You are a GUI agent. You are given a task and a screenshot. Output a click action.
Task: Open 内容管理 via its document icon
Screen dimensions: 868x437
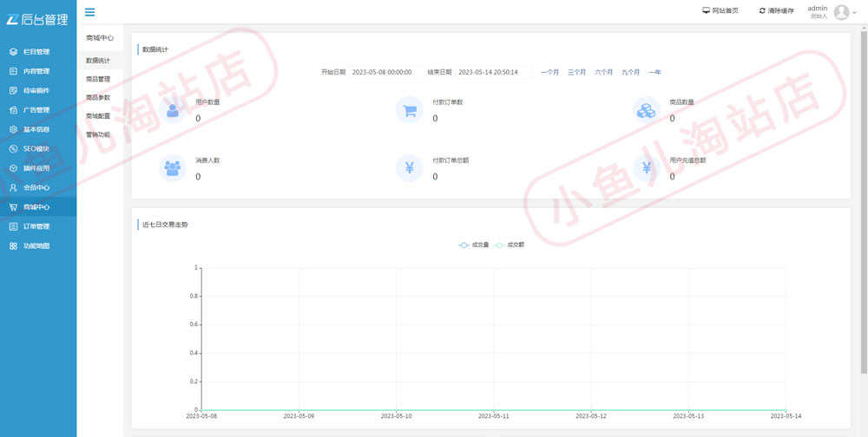pos(13,71)
